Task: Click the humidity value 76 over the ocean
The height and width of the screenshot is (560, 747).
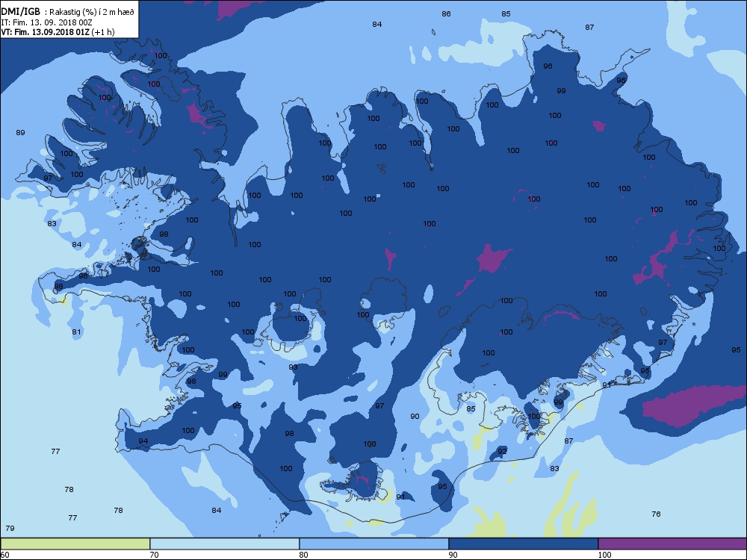Action: [656, 514]
